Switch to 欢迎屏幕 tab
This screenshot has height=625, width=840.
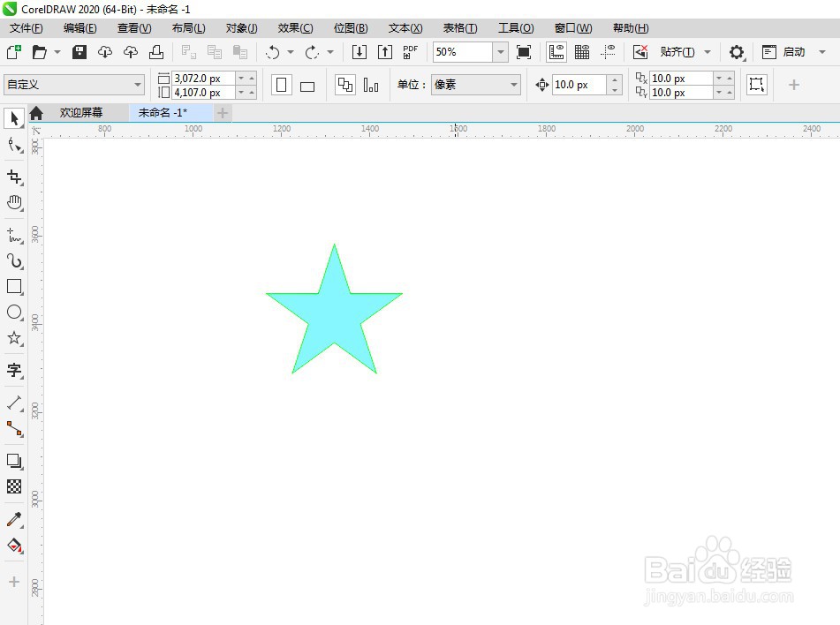pyautogui.click(x=81, y=112)
